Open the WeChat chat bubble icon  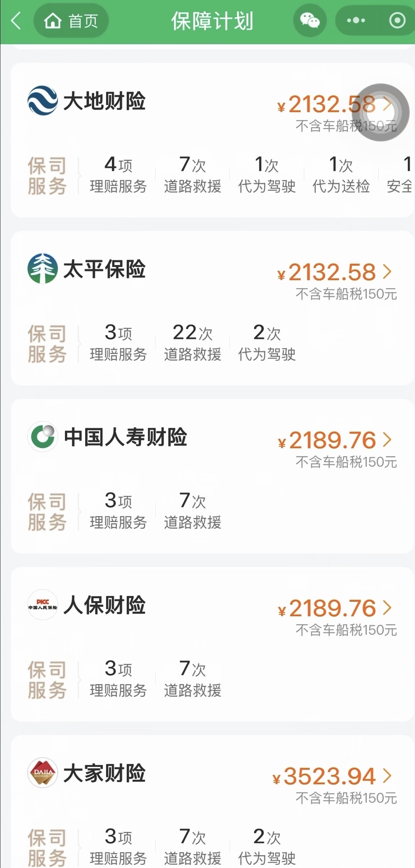tap(310, 21)
